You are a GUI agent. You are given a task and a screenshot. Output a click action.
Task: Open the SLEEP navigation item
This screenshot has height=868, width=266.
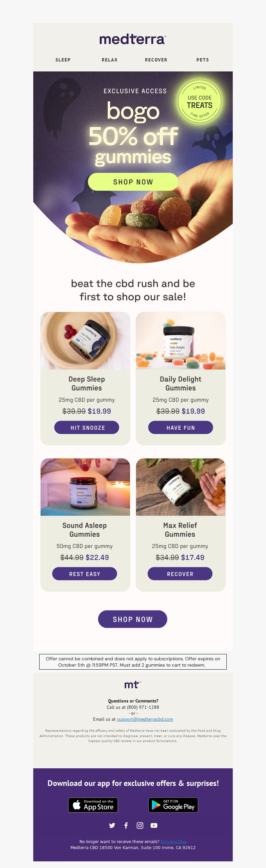63,59
